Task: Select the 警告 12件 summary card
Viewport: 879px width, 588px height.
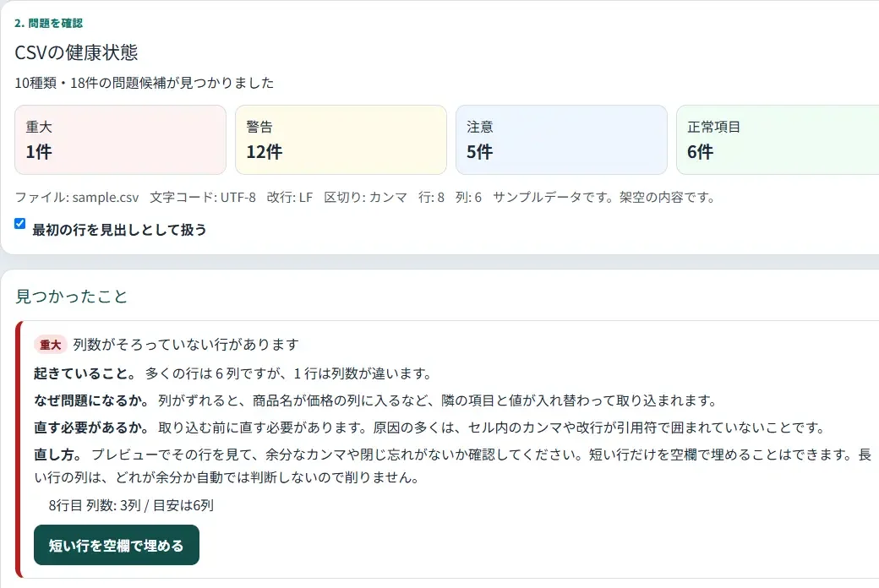Action: [341, 139]
